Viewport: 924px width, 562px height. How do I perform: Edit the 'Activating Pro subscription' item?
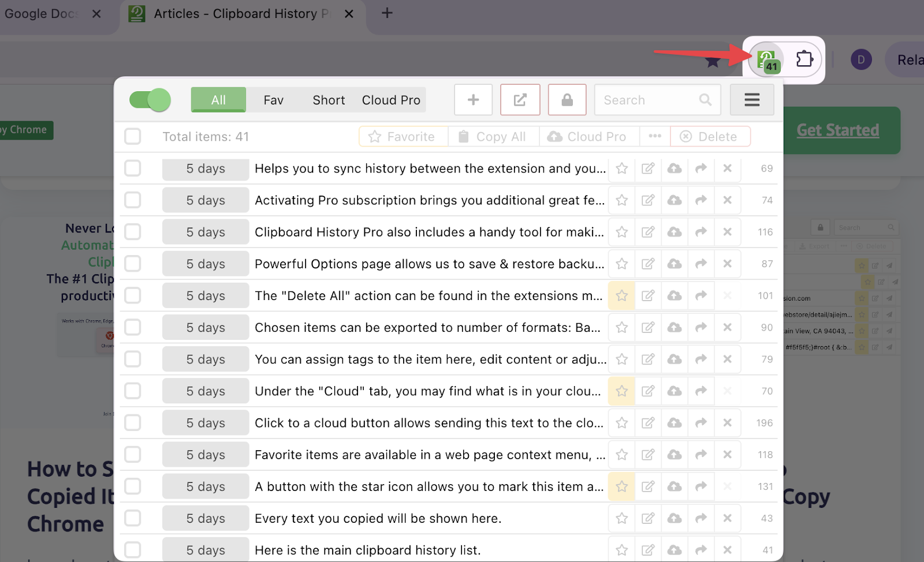coord(648,200)
